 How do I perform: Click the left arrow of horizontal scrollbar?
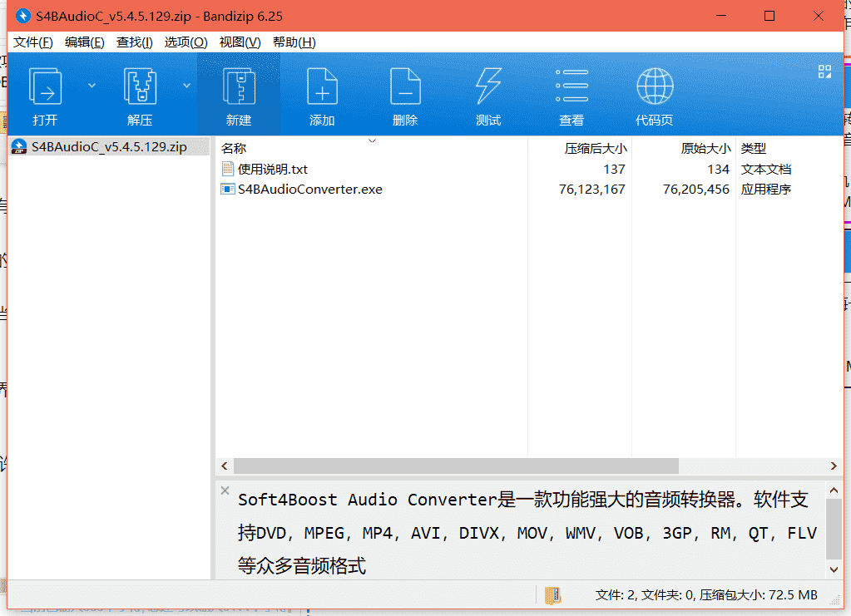click(x=224, y=466)
